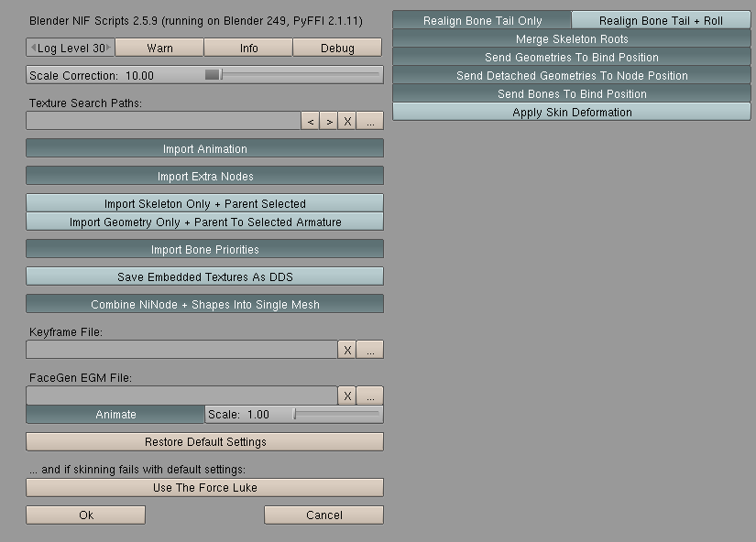
Task: Clear the Keyframe File path
Action: click(x=347, y=350)
